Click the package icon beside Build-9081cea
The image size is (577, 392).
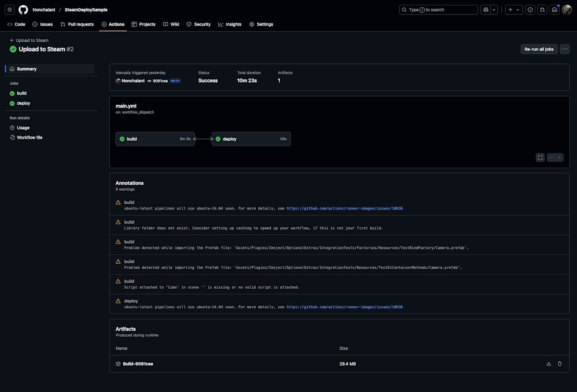(118, 364)
